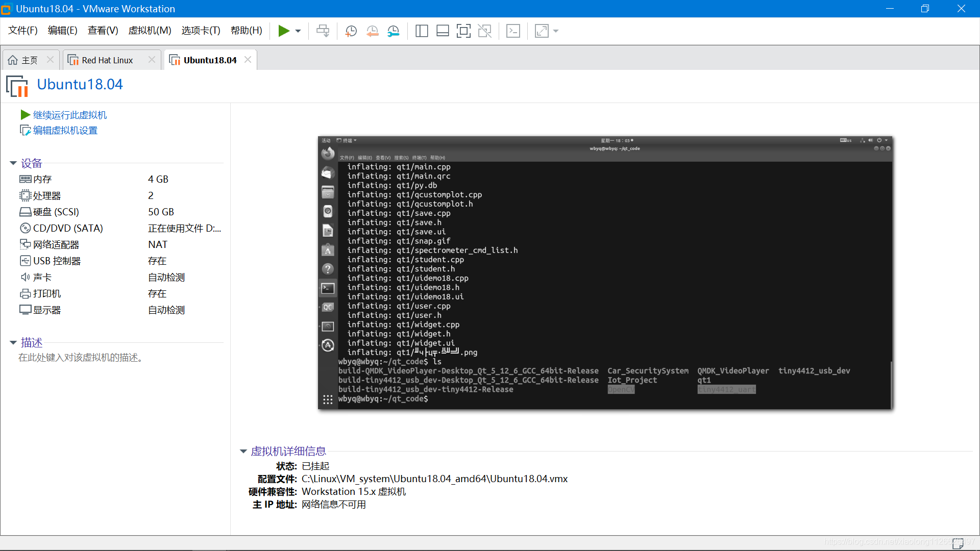
Task: Click 编辑虚拟机设置 link
Action: click(65, 131)
